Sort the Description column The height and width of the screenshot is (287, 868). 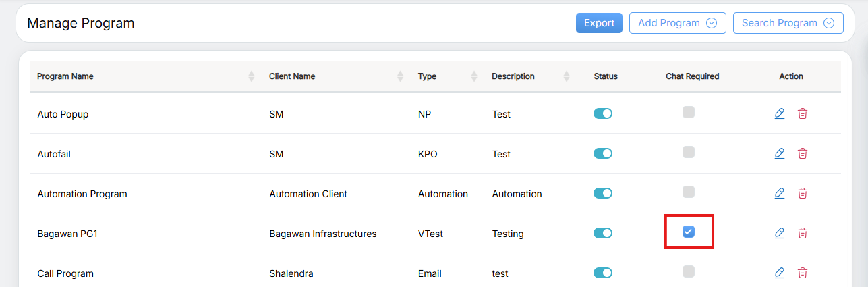click(x=567, y=76)
